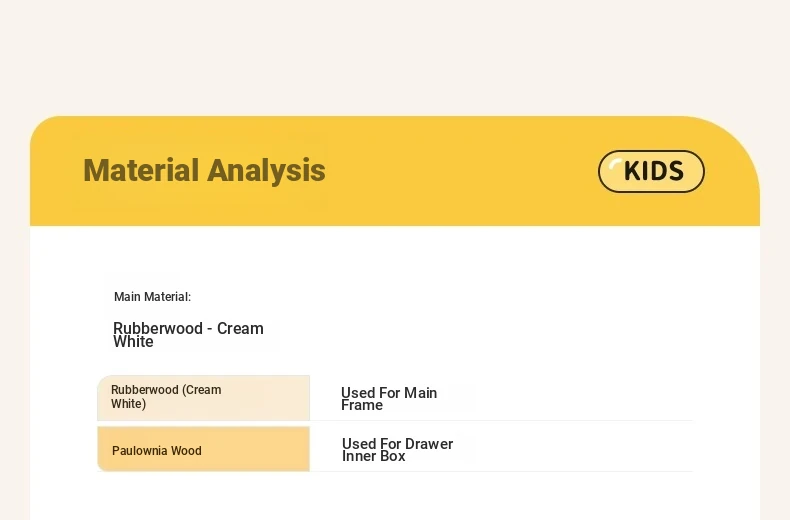
Task: Click the word Material in the banner heading
Action: click(x=141, y=170)
